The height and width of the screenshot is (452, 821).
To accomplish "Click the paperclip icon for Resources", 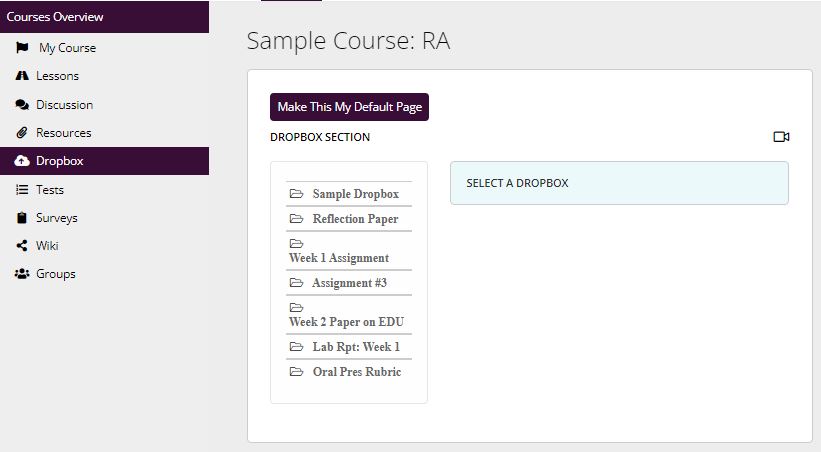I will [x=22, y=133].
